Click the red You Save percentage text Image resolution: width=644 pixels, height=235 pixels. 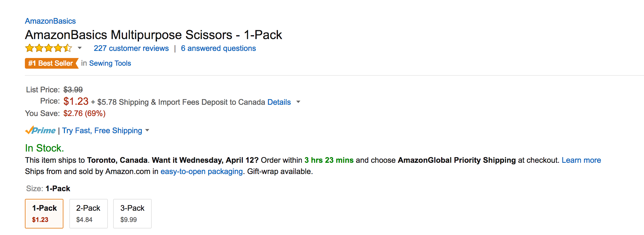coord(84,113)
